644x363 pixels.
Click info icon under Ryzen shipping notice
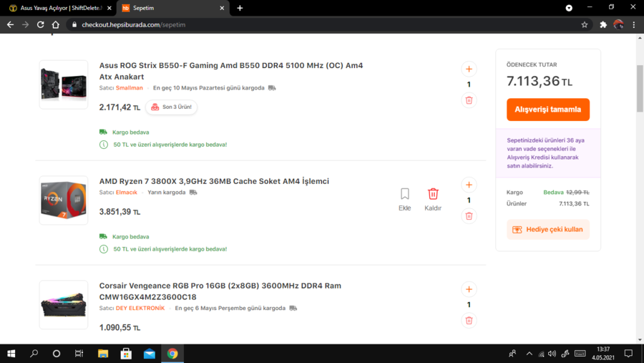point(104,249)
